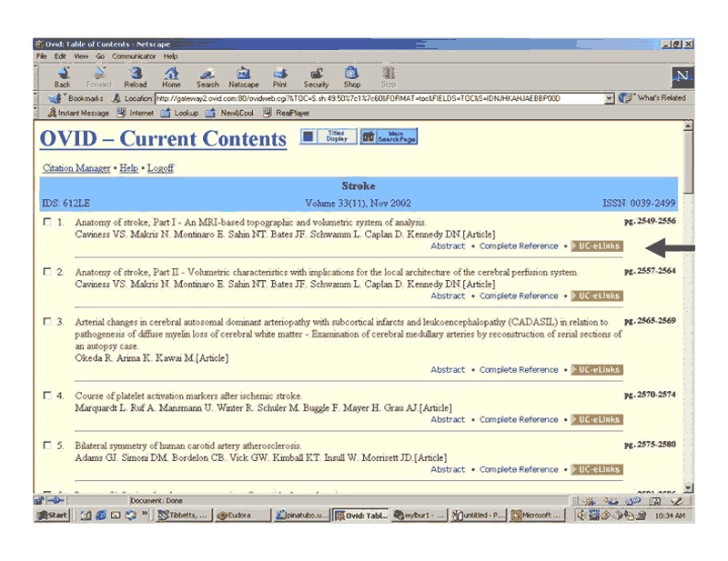
Task: Click the Titles Display button
Action: pos(329,136)
